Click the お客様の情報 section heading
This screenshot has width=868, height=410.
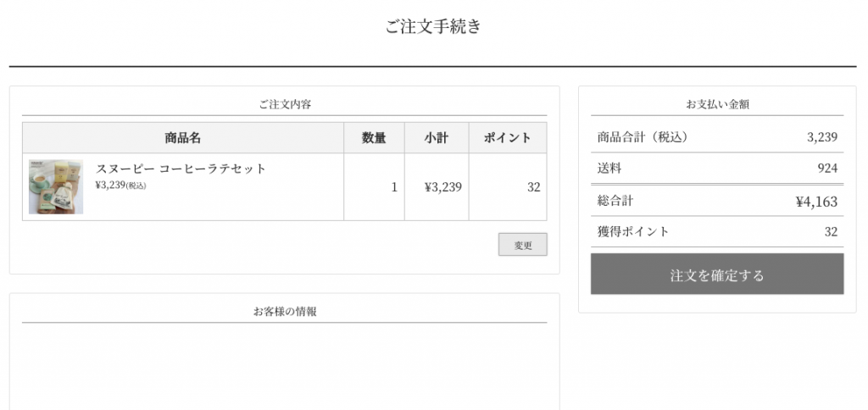pyautogui.click(x=284, y=312)
